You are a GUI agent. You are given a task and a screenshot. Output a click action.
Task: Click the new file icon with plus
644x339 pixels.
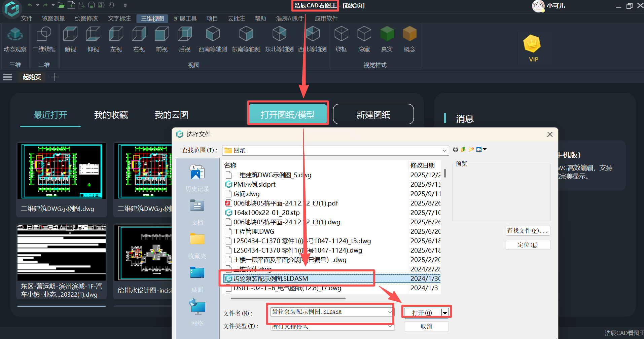[71, 5]
